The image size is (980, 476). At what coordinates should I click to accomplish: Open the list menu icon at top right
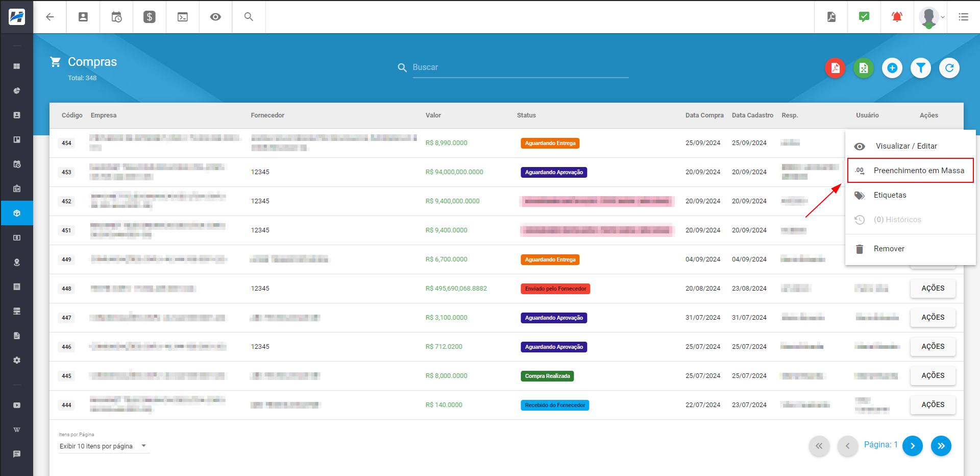tap(964, 17)
